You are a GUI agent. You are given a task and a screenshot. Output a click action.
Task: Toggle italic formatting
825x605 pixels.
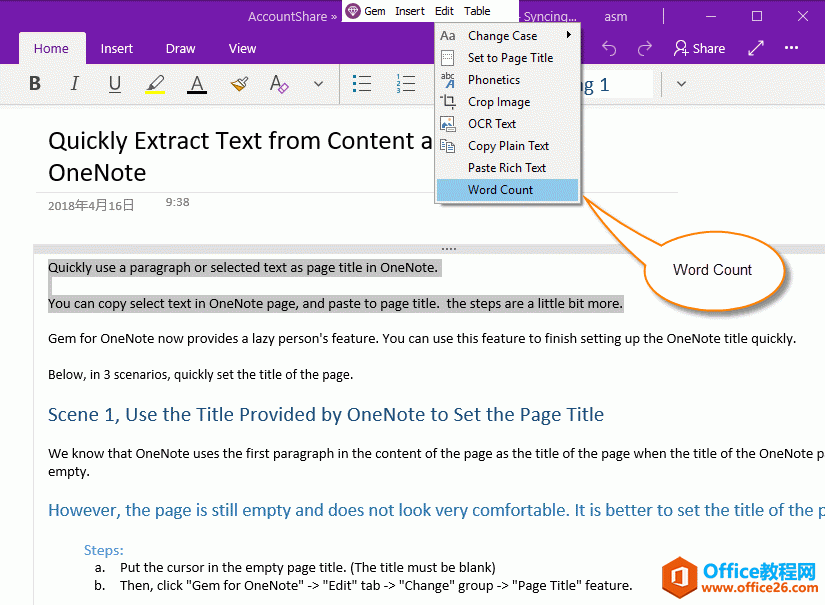(74, 84)
